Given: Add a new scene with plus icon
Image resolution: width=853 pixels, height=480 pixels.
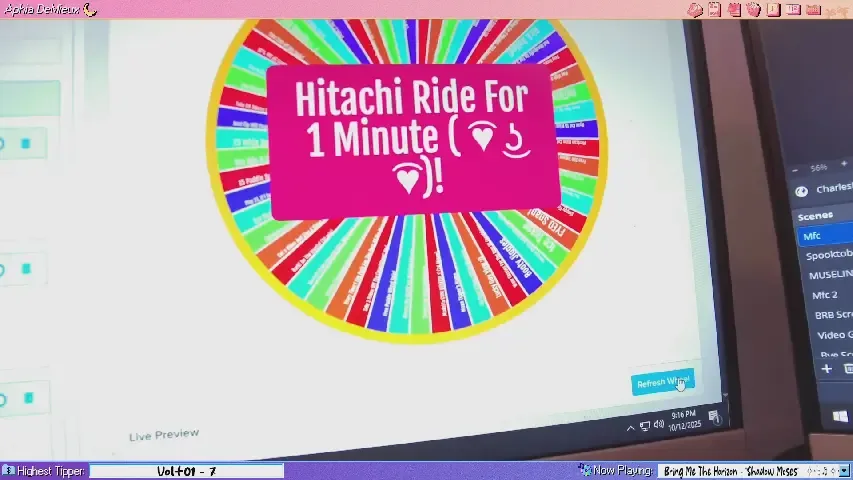Looking at the screenshot, I should [827, 369].
